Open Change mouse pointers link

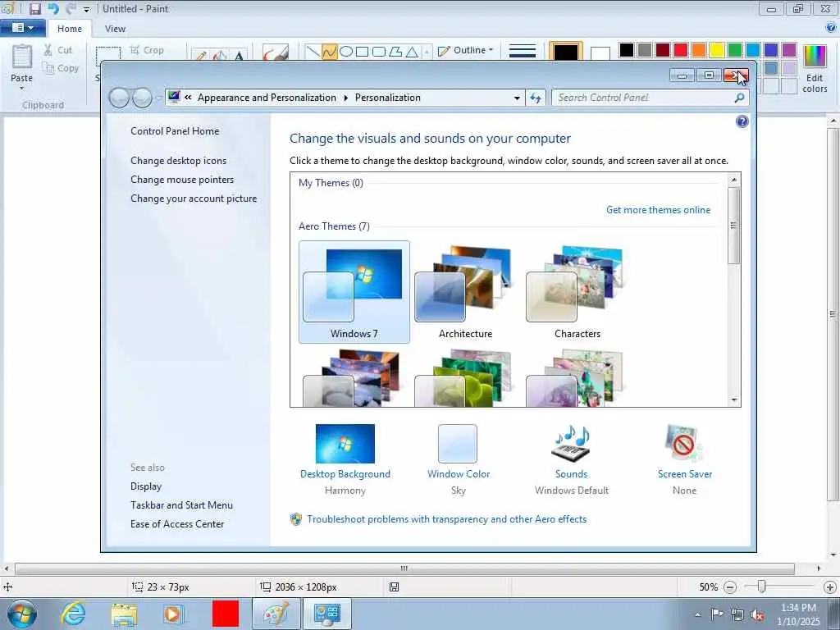pos(182,180)
